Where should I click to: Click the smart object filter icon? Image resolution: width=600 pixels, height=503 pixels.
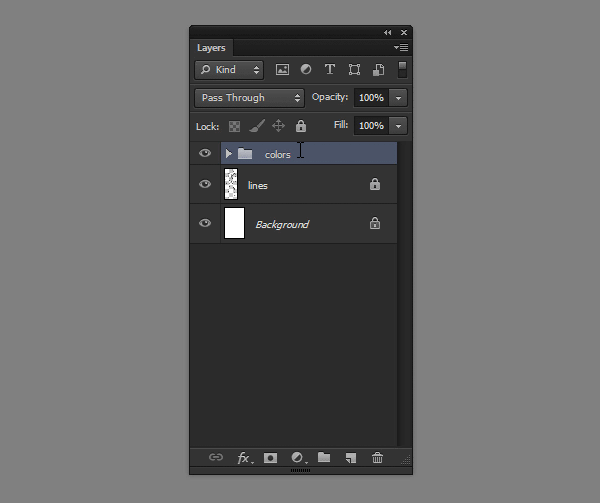point(378,70)
